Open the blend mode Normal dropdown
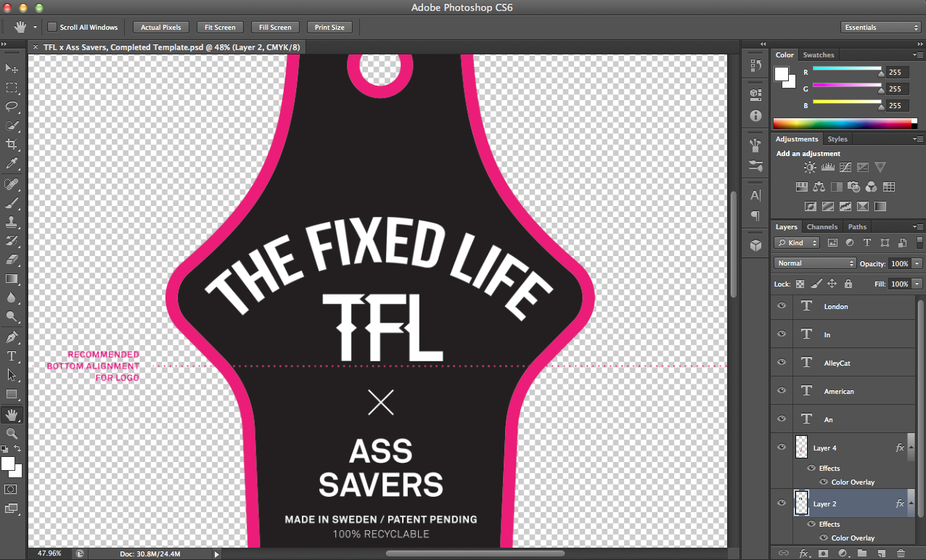This screenshot has height=560, width=926. point(815,263)
